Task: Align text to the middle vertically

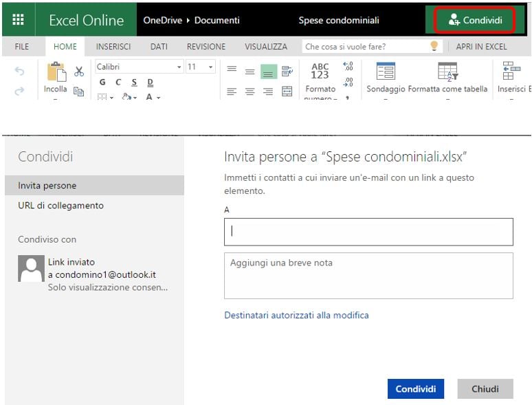Action: click(250, 72)
